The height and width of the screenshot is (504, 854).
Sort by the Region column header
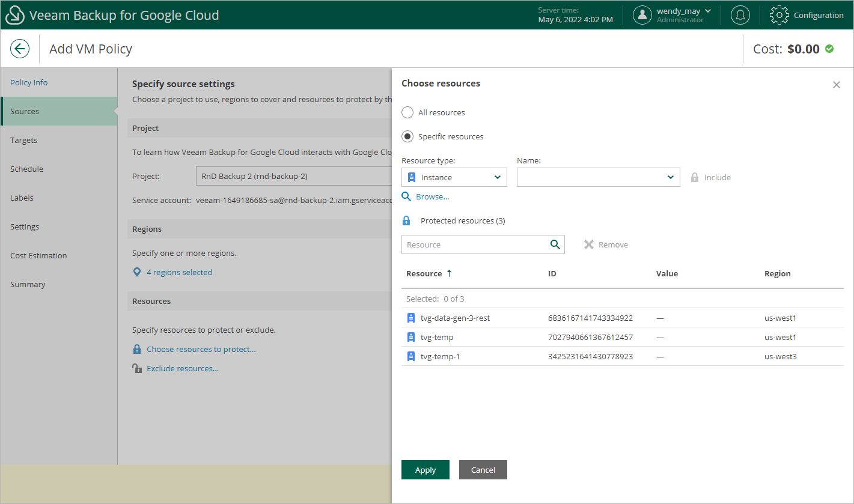coord(778,273)
